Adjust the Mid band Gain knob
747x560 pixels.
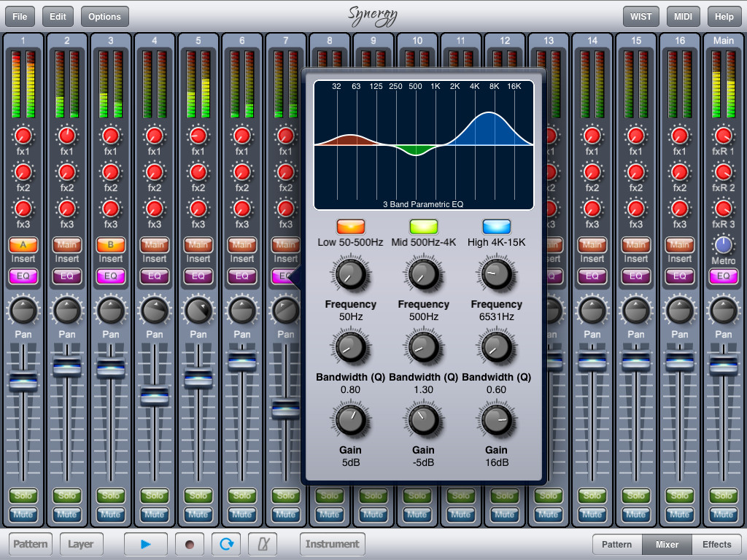click(x=424, y=420)
